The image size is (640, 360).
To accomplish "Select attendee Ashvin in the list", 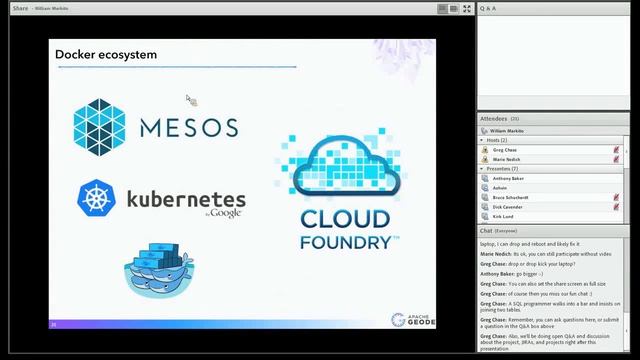I will point(551,188).
